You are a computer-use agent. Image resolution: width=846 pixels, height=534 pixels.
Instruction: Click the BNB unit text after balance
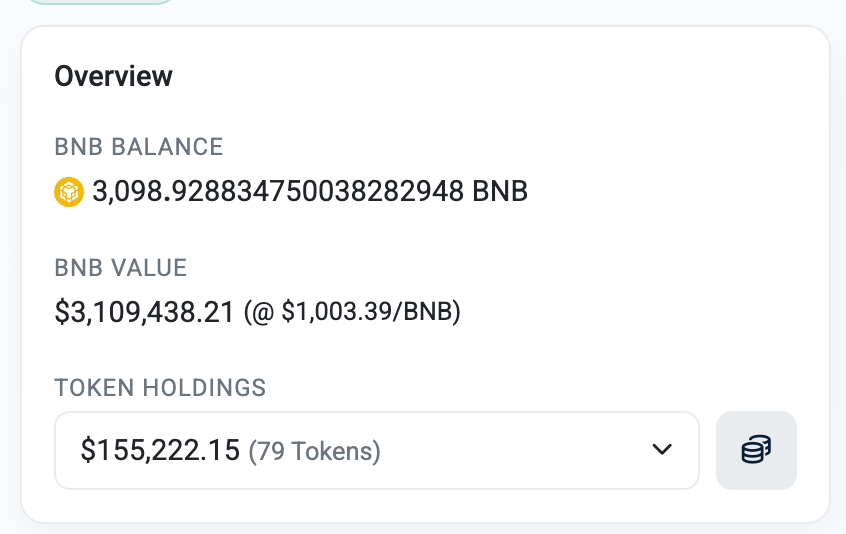coord(500,190)
